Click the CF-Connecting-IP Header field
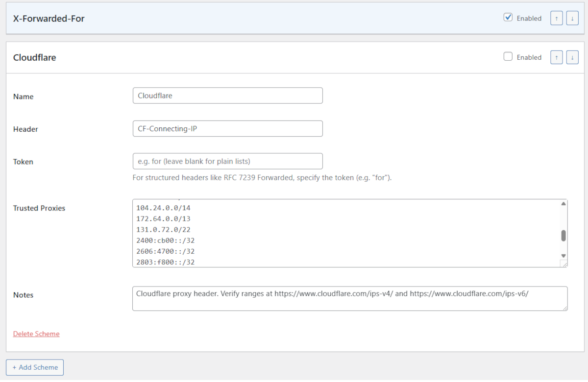The width and height of the screenshot is (588, 382). click(x=227, y=128)
